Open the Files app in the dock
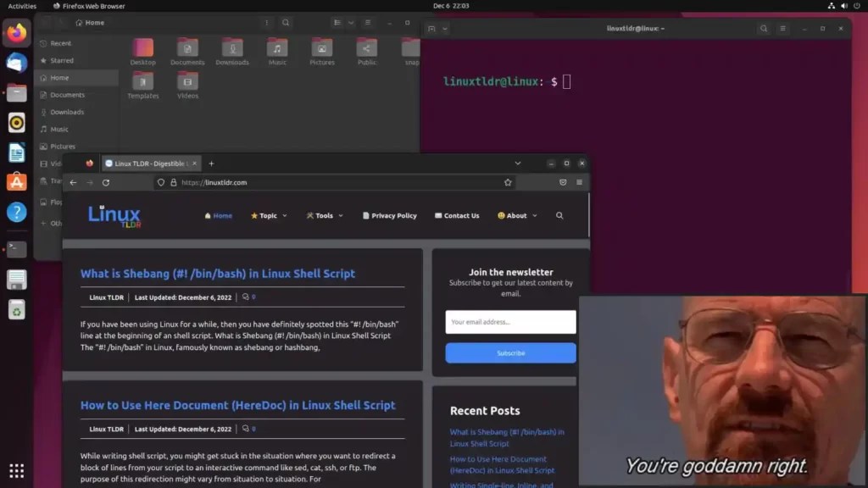This screenshot has height=488, width=868. pyautogui.click(x=17, y=92)
